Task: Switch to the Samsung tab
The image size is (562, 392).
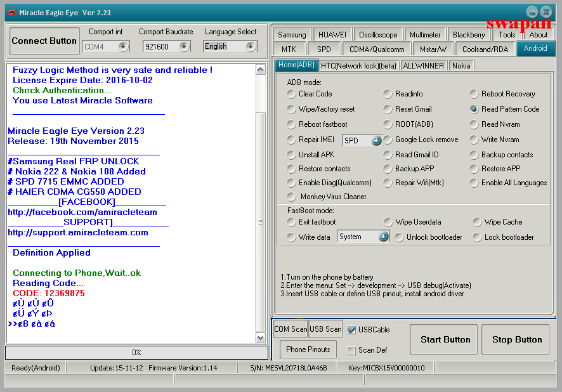Action: tap(292, 35)
